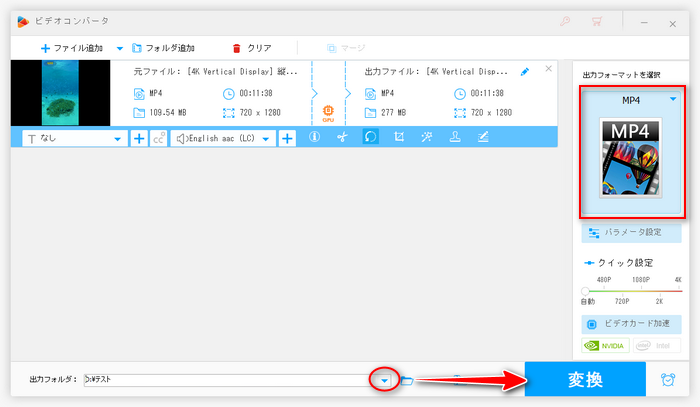This screenshot has width=700, height=407.
Task: Click the 変換 convert button
Action: (585, 379)
